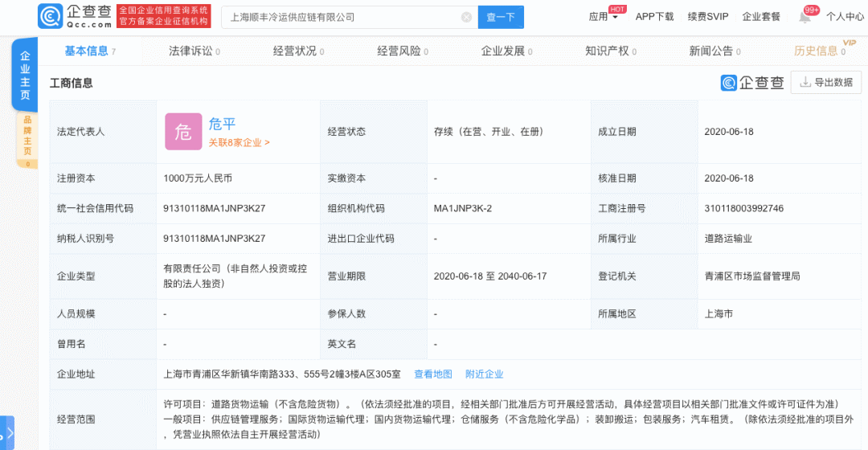Image resolution: width=868 pixels, height=450 pixels.
Task: Open the 应用 dropdown menu
Action: tap(603, 17)
